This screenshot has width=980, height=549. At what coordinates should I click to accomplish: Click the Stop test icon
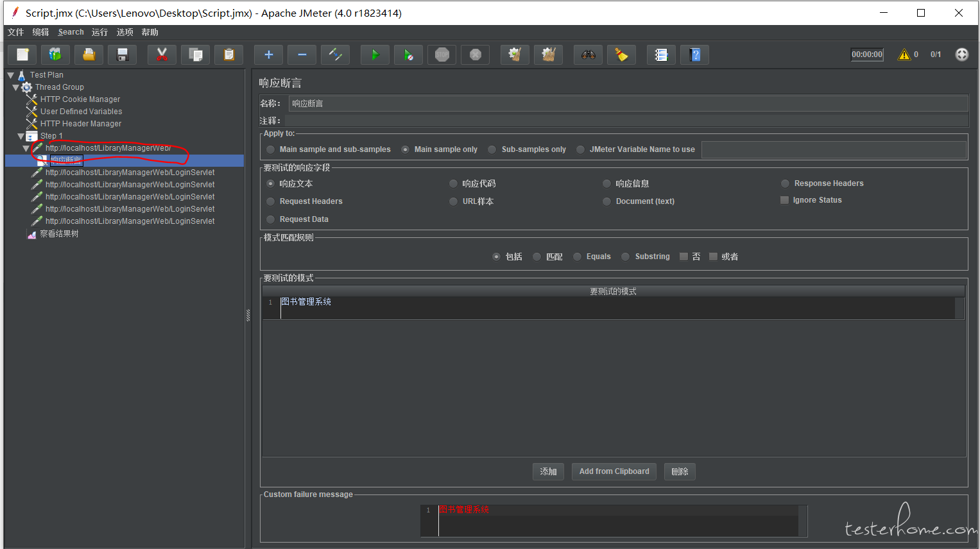(x=442, y=55)
